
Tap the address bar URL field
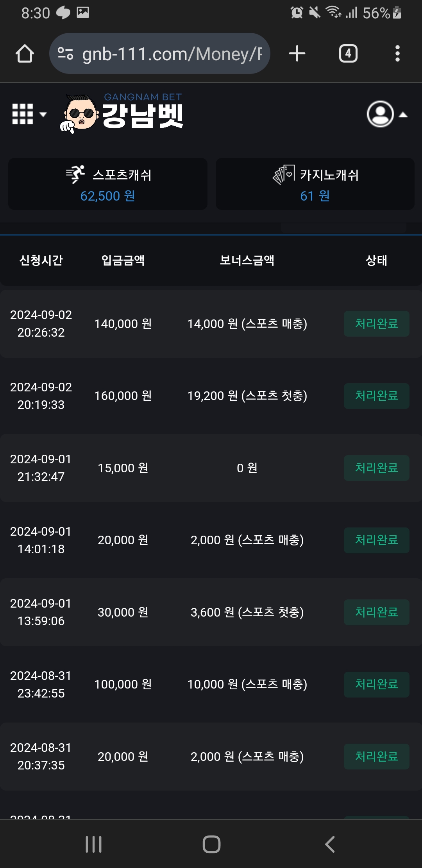click(172, 54)
